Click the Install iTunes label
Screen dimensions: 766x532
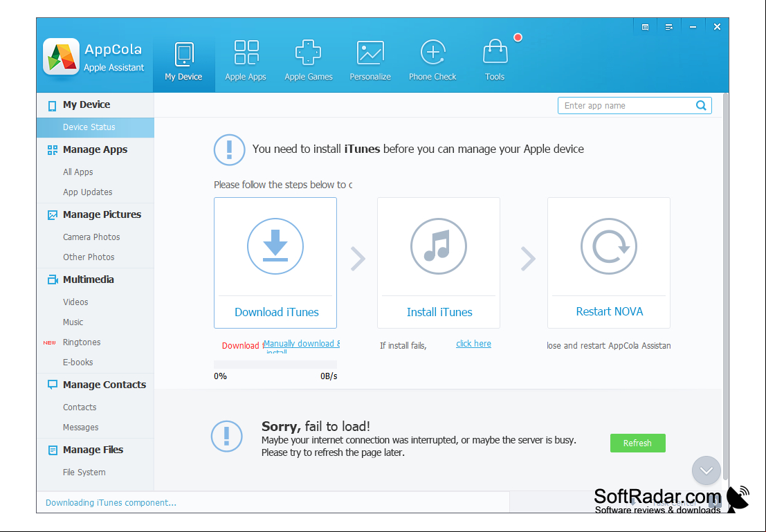click(439, 312)
